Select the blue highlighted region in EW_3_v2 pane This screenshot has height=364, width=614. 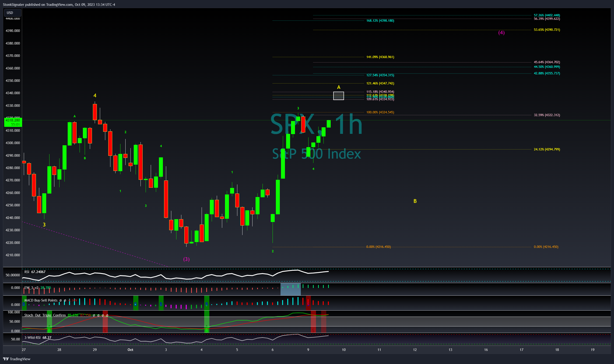[291, 289]
